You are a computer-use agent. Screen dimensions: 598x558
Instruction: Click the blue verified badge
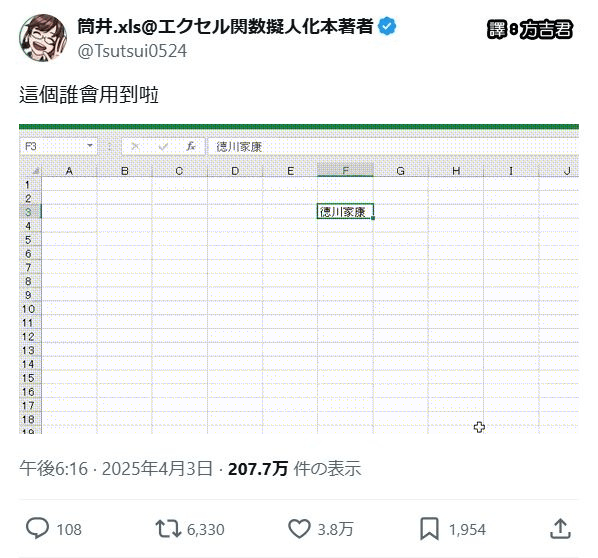pyautogui.click(x=387, y=27)
